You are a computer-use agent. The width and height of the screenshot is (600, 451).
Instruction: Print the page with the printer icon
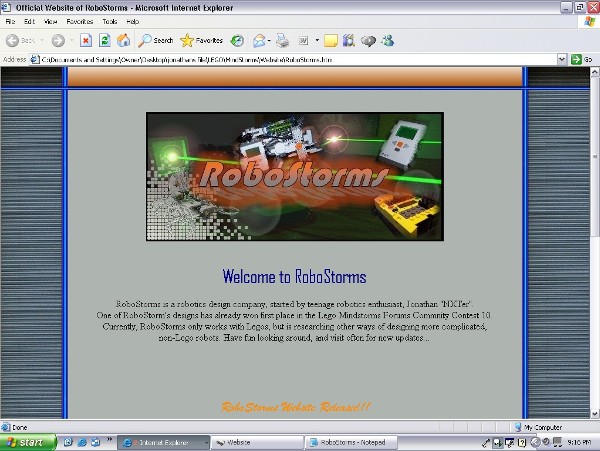tap(282, 41)
